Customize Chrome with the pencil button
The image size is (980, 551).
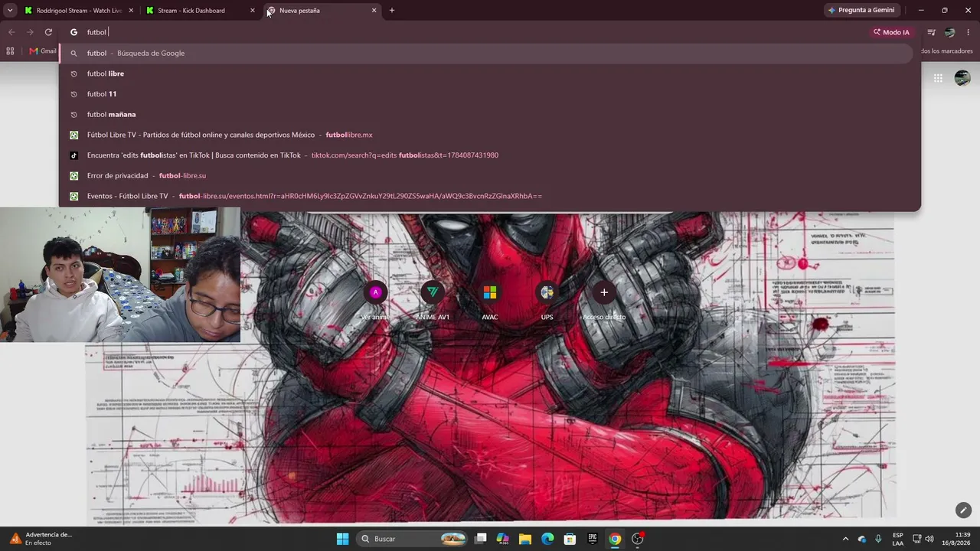[963, 510]
